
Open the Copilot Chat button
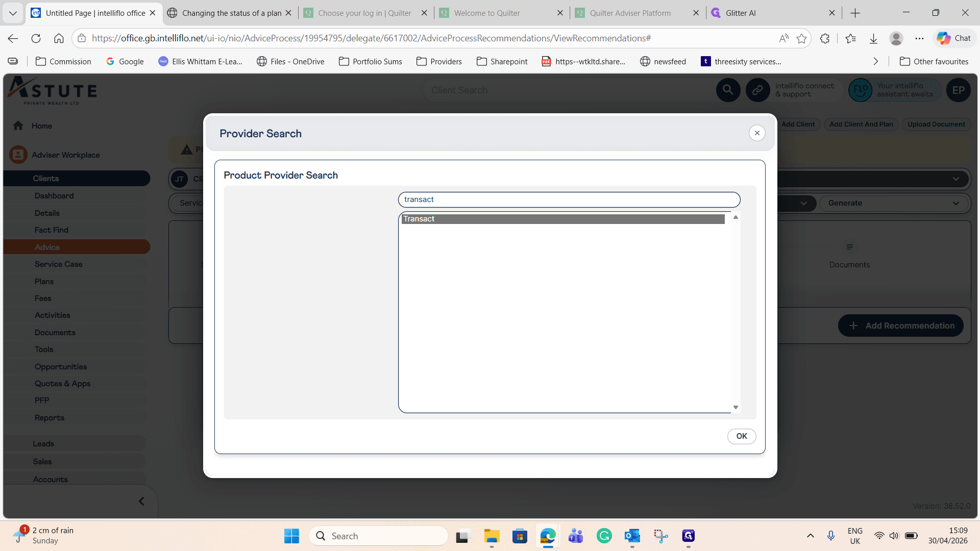point(953,38)
